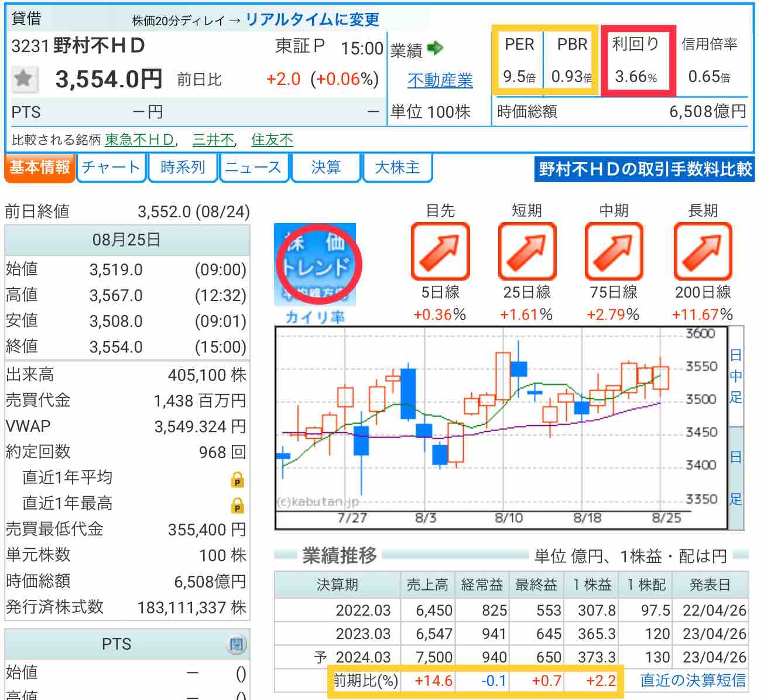The width and height of the screenshot is (764, 700).
Task: Click 野村不HDの取引手数料比較 banner button
Action: [645, 169]
